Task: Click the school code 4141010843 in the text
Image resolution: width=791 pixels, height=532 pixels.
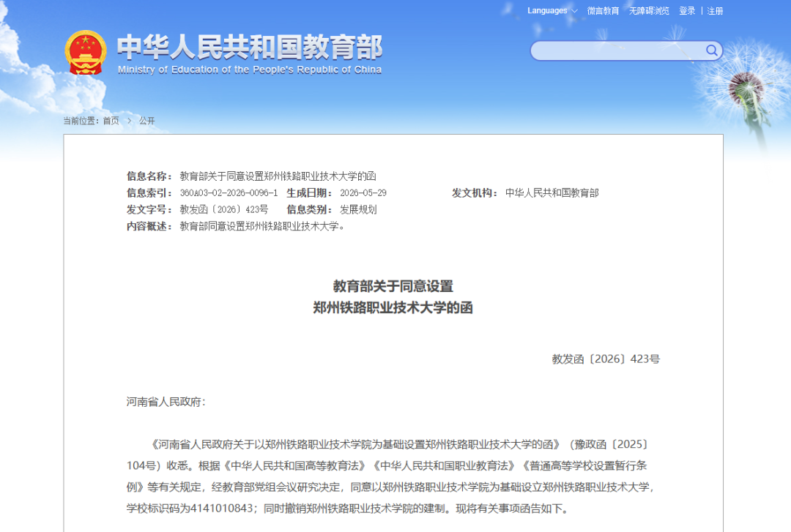Action: (x=223, y=509)
